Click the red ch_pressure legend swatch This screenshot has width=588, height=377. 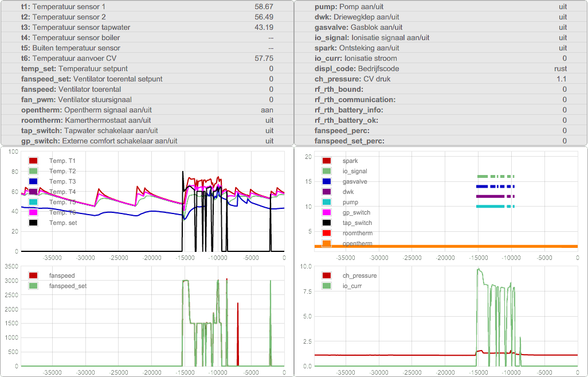[327, 276]
